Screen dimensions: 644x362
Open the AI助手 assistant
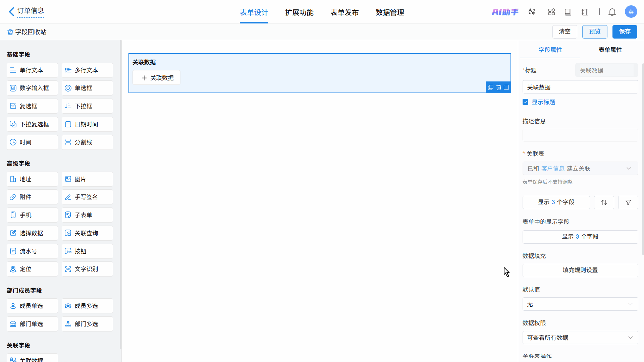click(x=505, y=12)
